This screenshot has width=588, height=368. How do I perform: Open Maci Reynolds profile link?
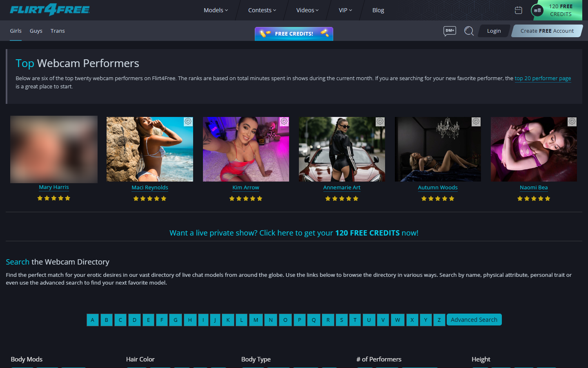coord(150,188)
